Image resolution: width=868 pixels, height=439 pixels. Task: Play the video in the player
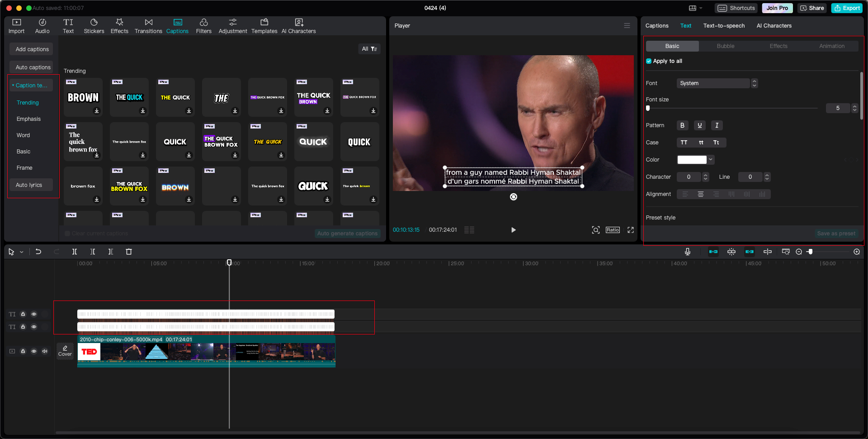(x=513, y=230)
